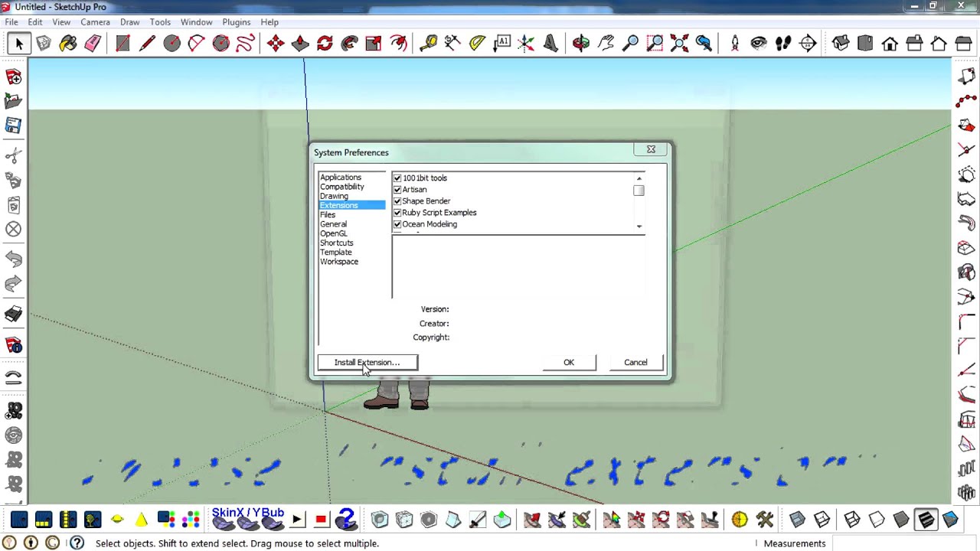Click the Measurements input box
The width and height of the screenshot is (980, 551).
pos(903,543)
